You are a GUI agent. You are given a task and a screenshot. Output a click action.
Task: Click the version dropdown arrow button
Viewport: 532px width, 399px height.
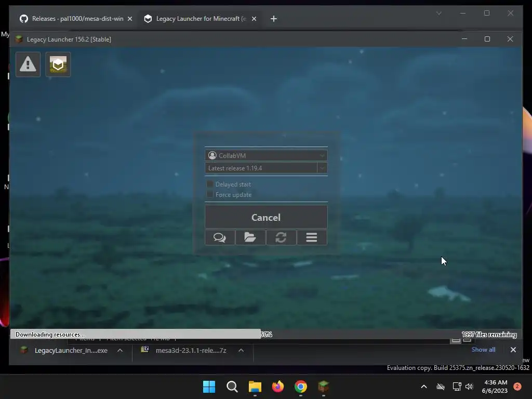pos(322,168)
